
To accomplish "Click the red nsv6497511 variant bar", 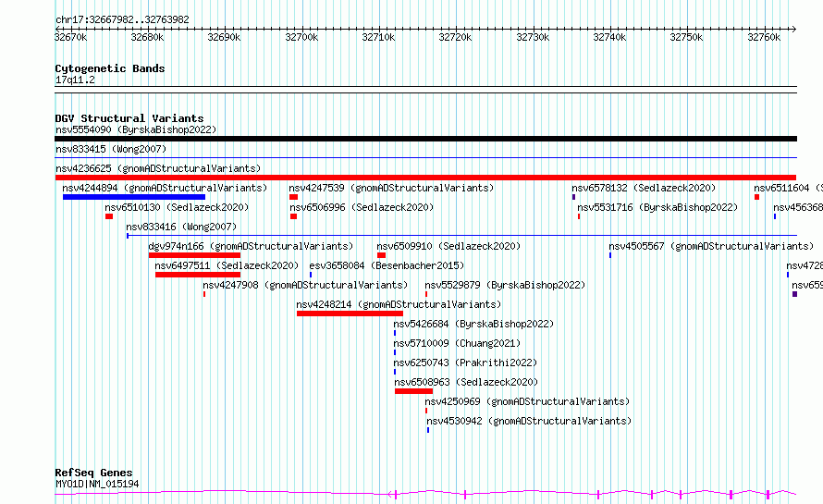I will click(x=198, y=275).
